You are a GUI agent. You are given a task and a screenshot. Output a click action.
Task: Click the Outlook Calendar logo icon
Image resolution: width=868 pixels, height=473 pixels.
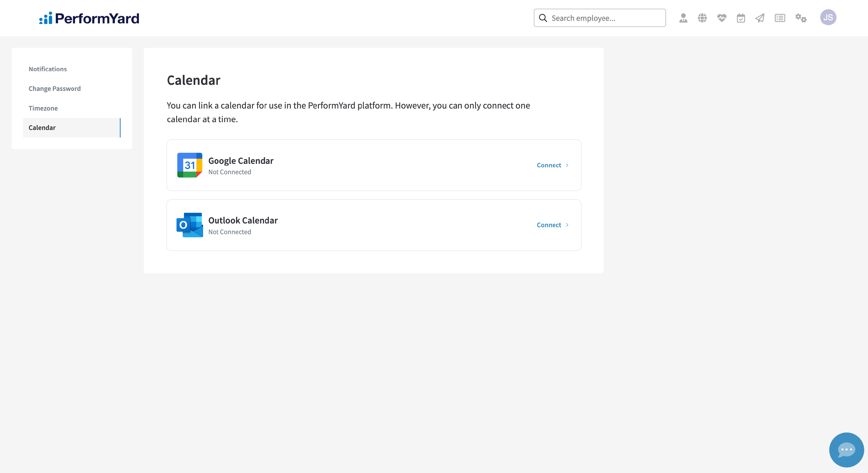pos(190,225)
